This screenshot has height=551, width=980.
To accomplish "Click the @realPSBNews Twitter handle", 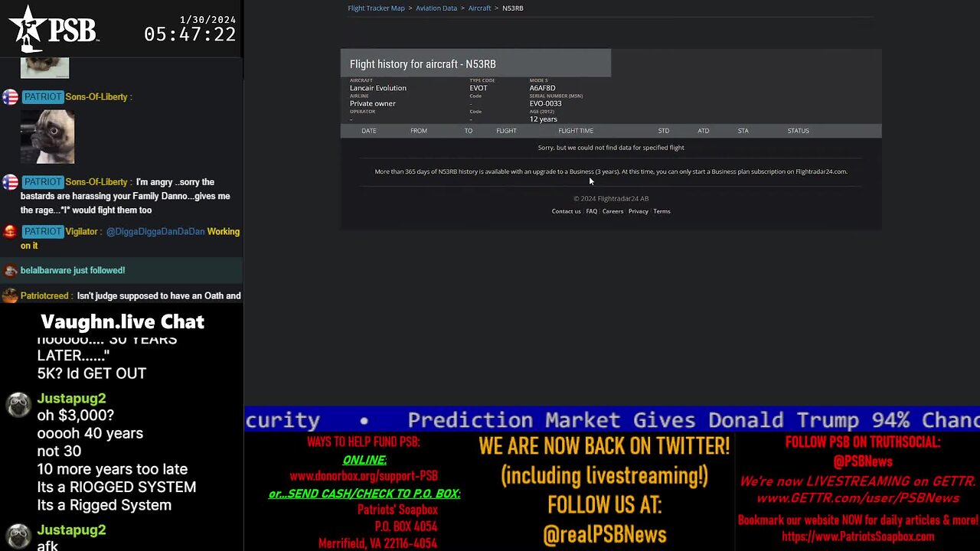I will [x=604, y=535].
